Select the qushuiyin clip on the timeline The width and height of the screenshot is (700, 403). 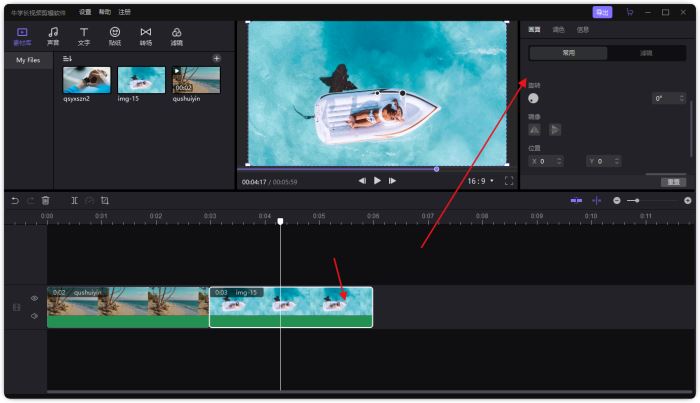[128, 307]
